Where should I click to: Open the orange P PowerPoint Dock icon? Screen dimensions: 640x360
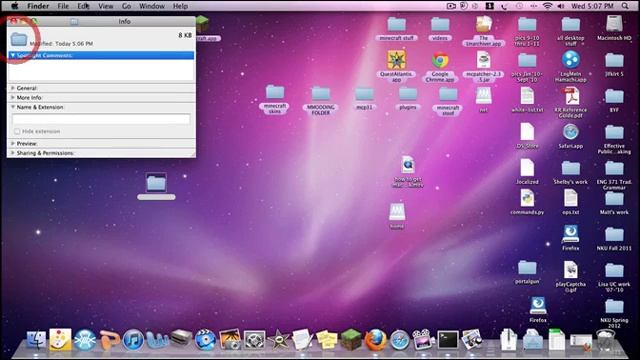pos(109,340)
